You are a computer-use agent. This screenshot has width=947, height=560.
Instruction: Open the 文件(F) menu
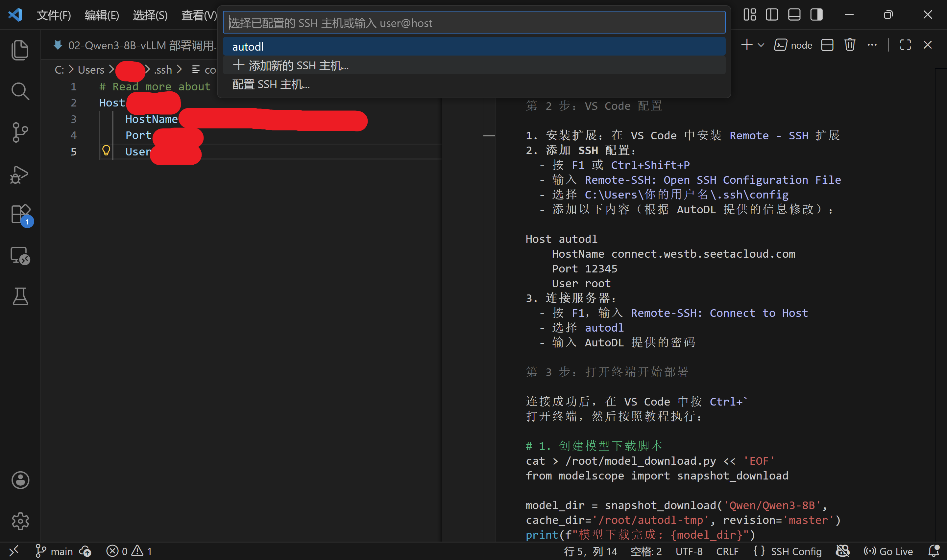pyautogui.click(x=54, y=15)
